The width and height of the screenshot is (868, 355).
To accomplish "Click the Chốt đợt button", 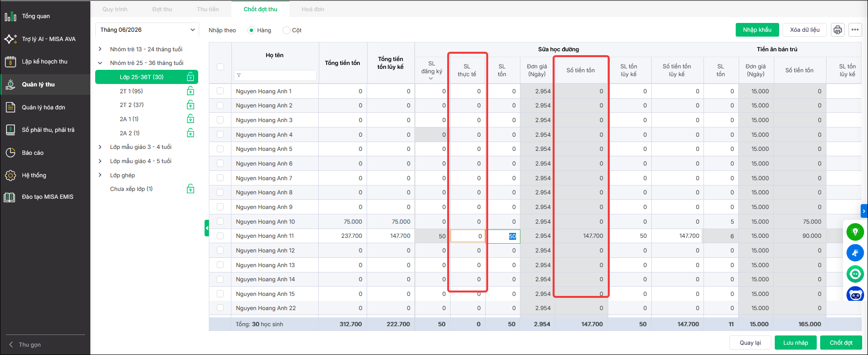I will 841,343.
